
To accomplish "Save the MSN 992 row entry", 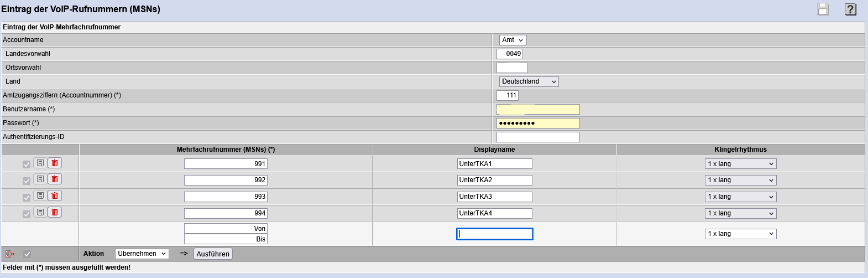I will [40, 179].
